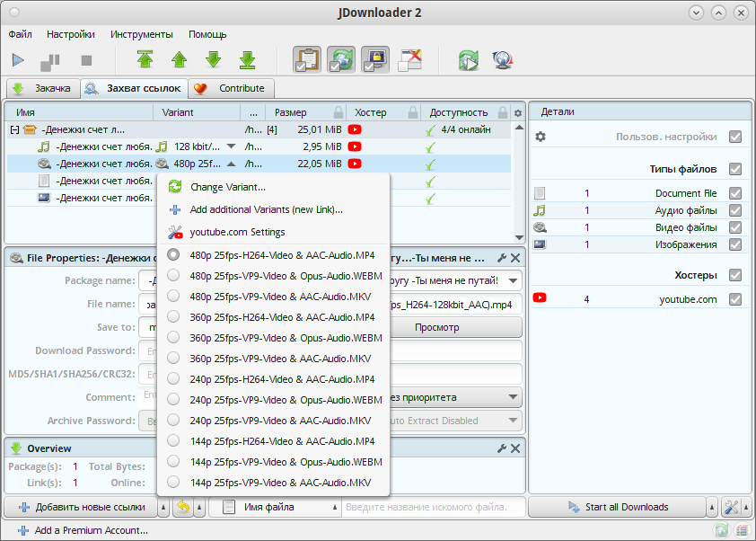Close the File Properties panel

point(515,258)
